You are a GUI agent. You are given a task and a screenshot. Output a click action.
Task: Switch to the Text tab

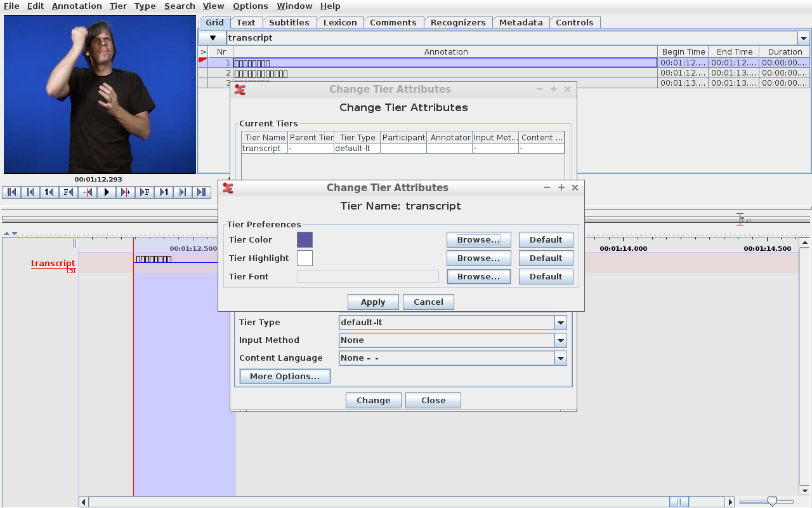click(x=246, y=22)
